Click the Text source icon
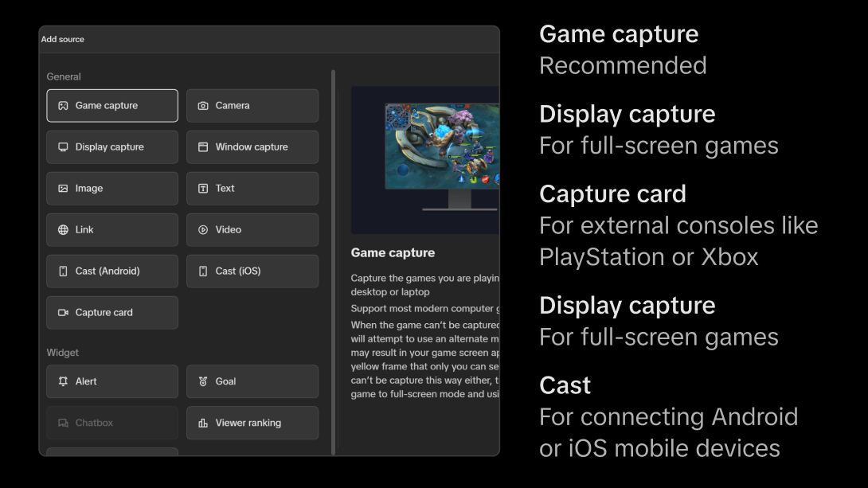This screenshot has width=868, height=488. click(203, 189)
